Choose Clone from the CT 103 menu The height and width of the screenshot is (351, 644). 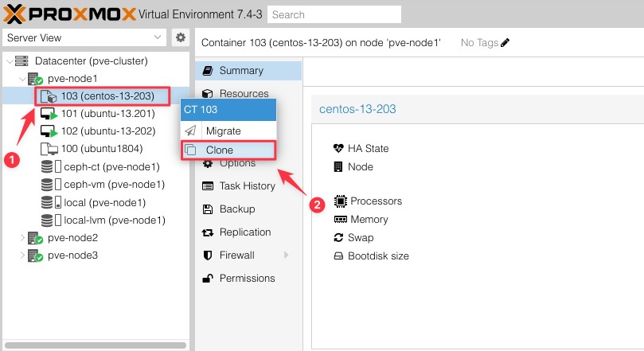click(228, 150)
